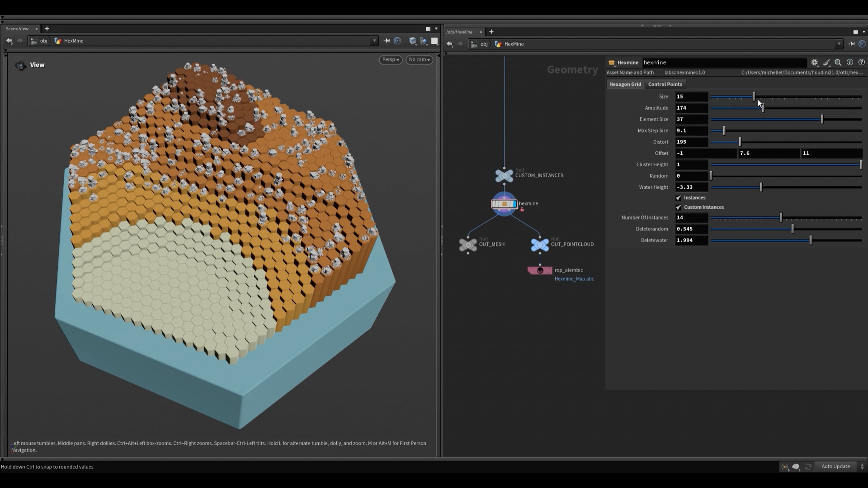Uncheck the Instances checkbox
The image size is (868, 488).
pyautogui.click(x=678, y=198)
